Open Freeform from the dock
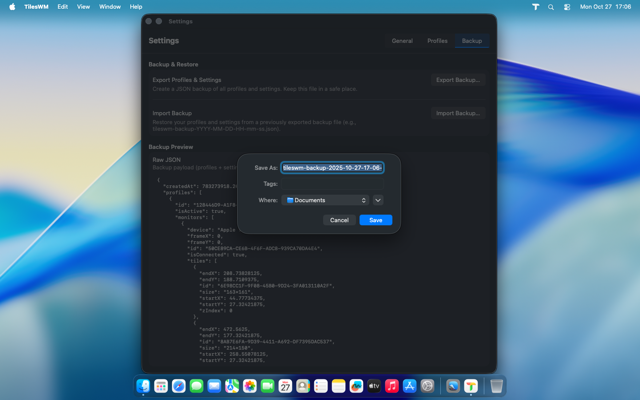The height and width of the screenshot is (400, 640). [x=356, y=386]
